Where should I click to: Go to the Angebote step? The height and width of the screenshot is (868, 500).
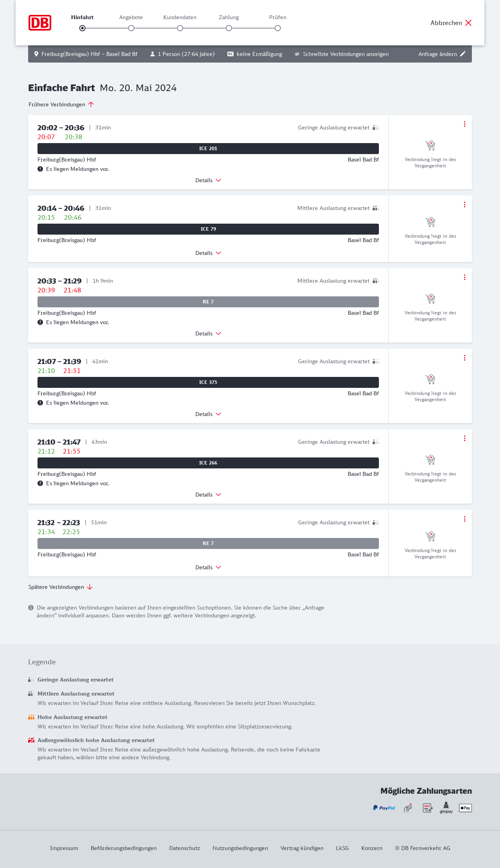coord(131,28)
